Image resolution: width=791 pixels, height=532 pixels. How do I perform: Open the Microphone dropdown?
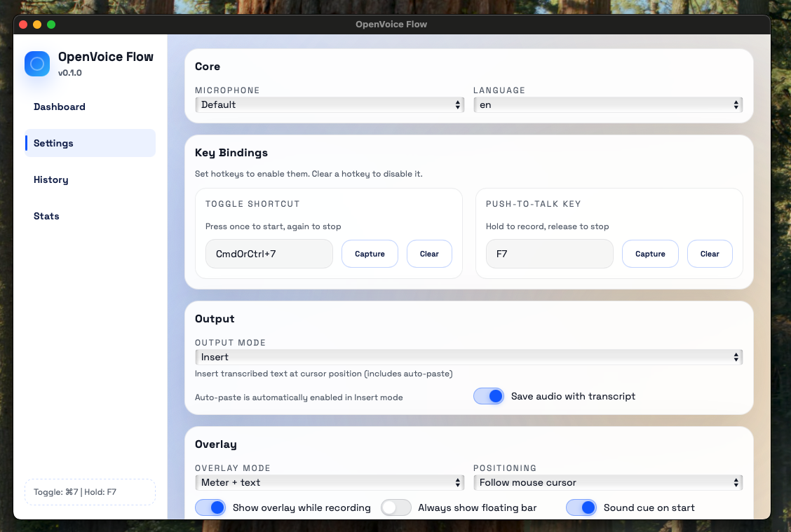click(x=330, y=104)
